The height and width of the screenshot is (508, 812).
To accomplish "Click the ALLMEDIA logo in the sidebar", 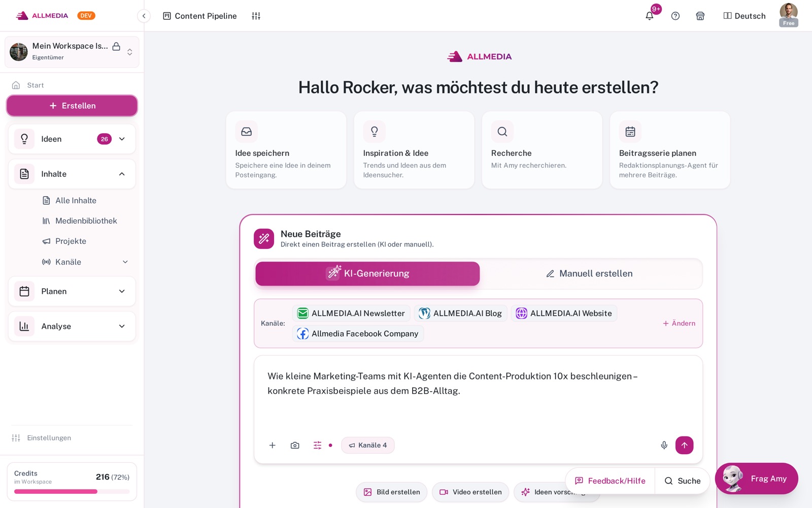I will 42,16.
